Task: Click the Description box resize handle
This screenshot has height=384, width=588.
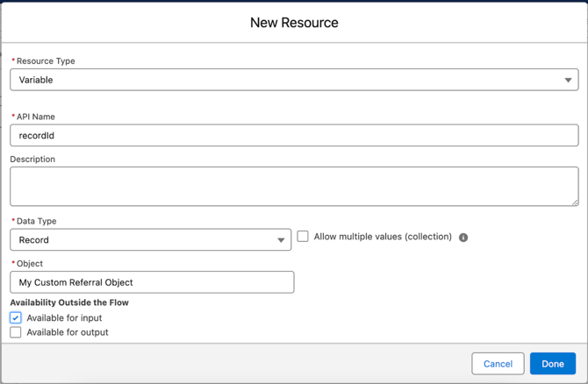Action: point(574,202)
